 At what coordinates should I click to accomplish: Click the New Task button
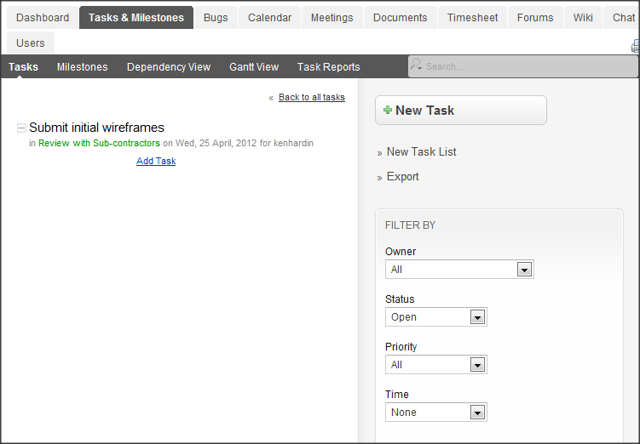[x=461, y=110]
